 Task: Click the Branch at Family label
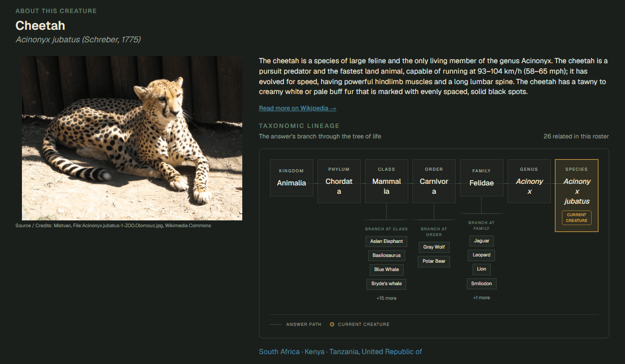(481, 226)
